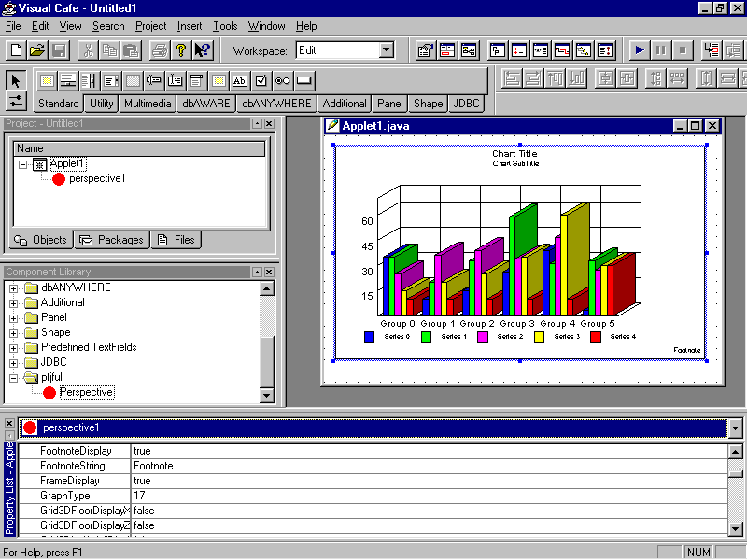Image resolution: width=747 pixels, height=560 pixels.
Task: Switch to the Files project tab
Action: coord(176,240)
